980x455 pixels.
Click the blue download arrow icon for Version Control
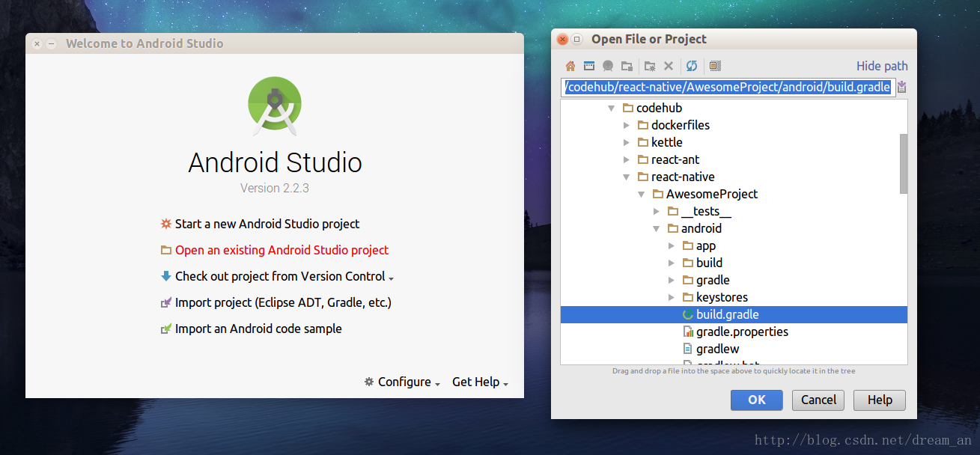tap(166, 276)
